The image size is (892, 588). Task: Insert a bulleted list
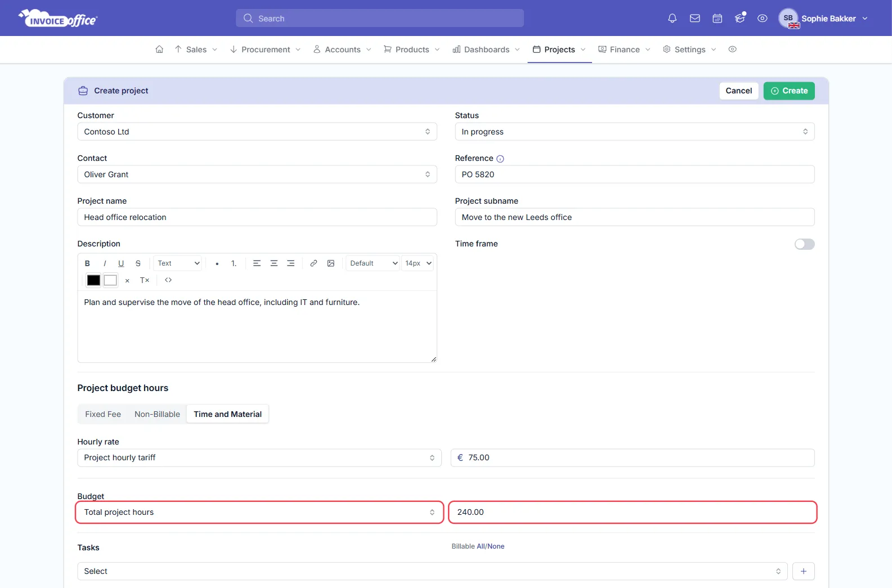click(x=217, y=263)
